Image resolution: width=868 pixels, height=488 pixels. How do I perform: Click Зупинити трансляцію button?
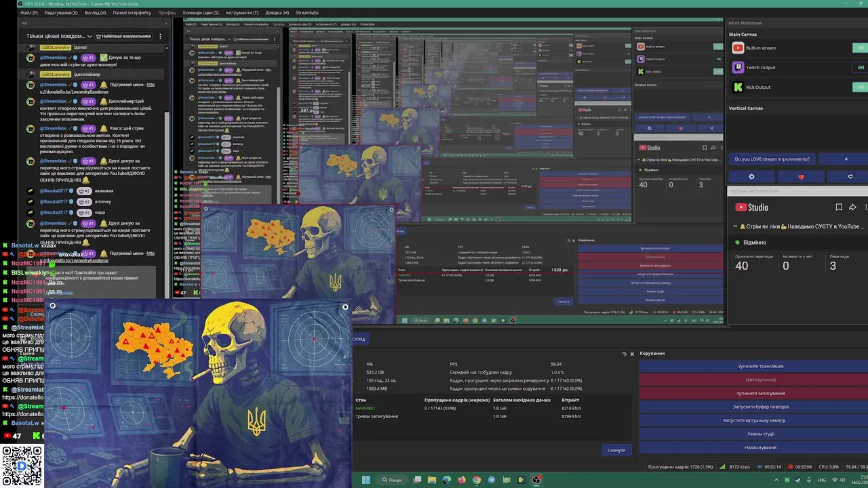tap(753, 366)
